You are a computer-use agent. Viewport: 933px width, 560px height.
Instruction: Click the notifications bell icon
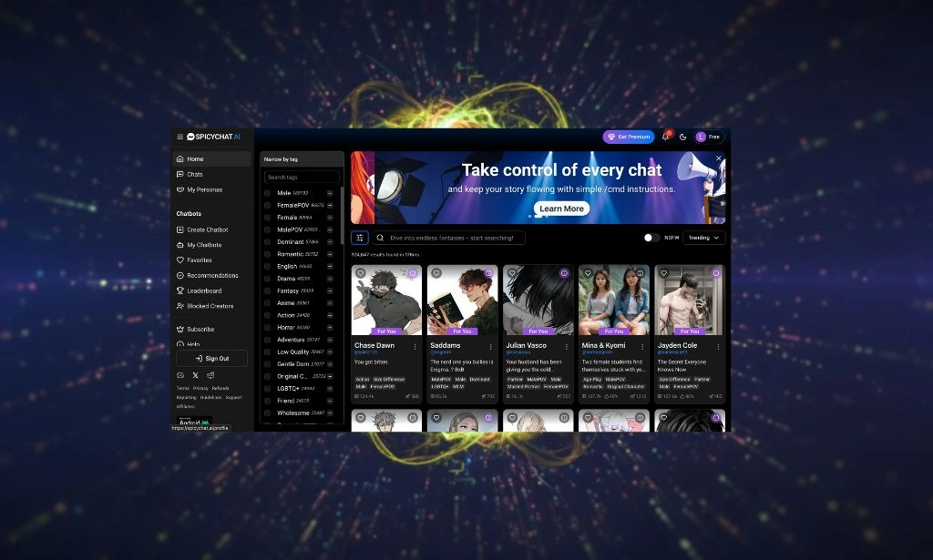[665, 137]
